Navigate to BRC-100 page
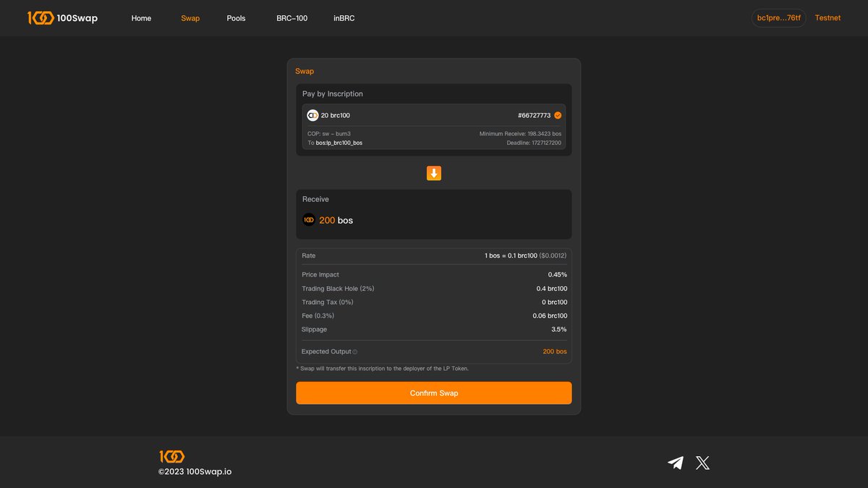Image resolution: width=868 pixels, height=488 pixels. click(x=292, y=18)
